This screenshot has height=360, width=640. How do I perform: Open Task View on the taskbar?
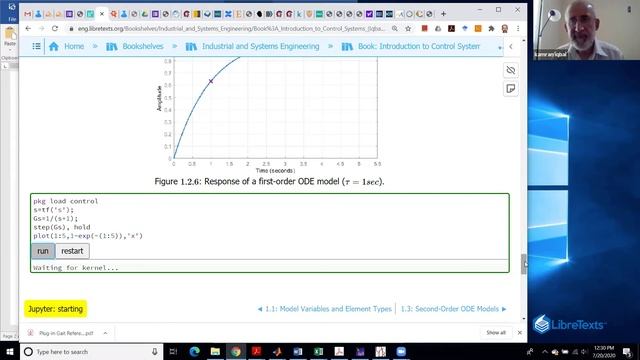coord(173,351)
